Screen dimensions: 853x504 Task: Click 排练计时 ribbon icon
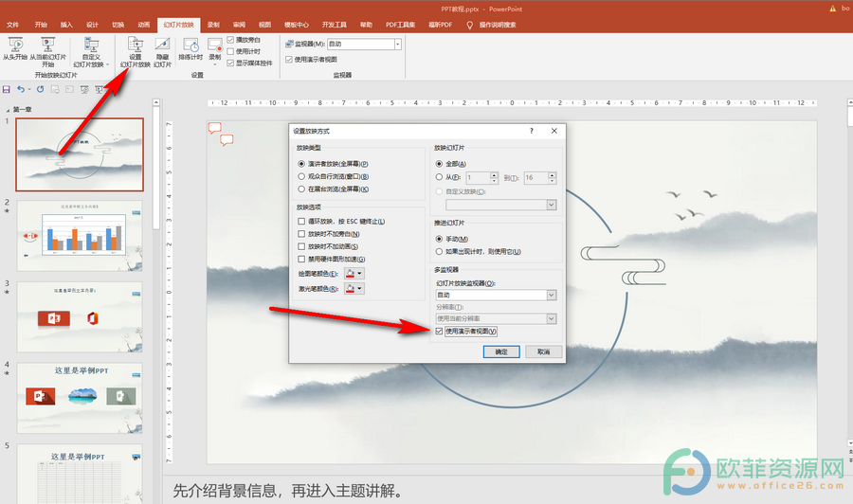click(191, 45)
